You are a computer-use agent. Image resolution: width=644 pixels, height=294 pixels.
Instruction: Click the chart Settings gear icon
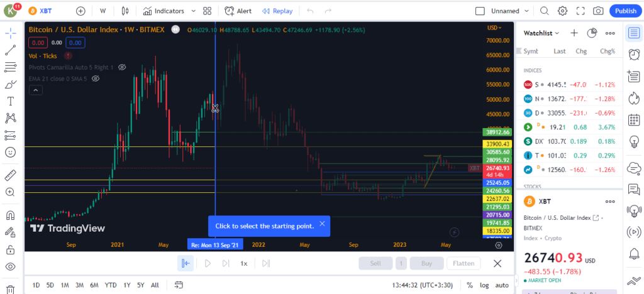tap(562, 11)
